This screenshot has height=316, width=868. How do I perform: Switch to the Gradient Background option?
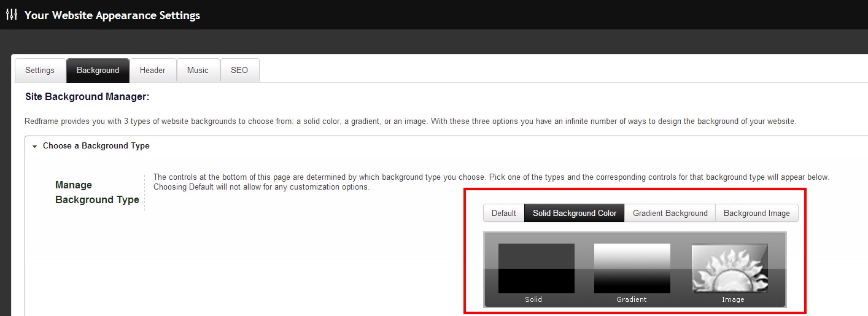point(670,214)
